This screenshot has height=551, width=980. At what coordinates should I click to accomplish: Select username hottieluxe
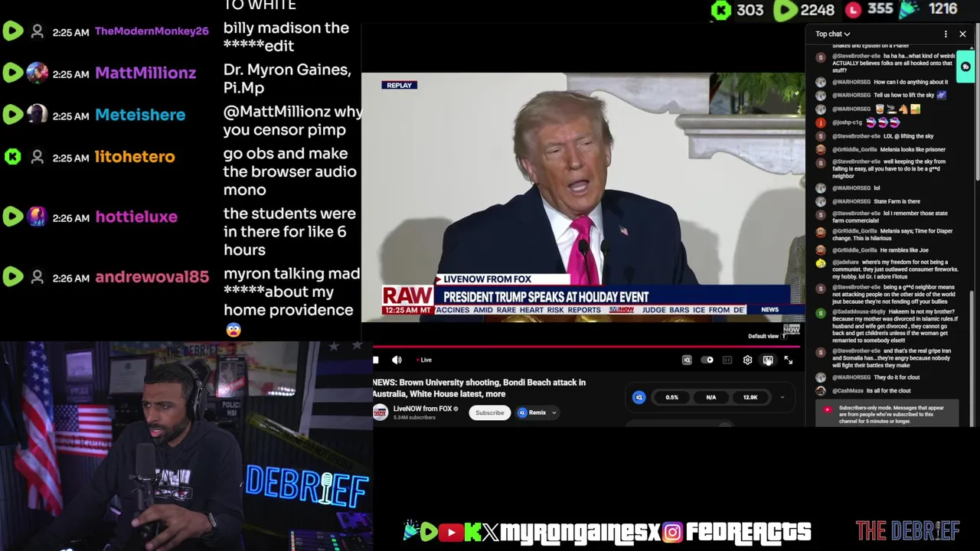coord(136,217)
